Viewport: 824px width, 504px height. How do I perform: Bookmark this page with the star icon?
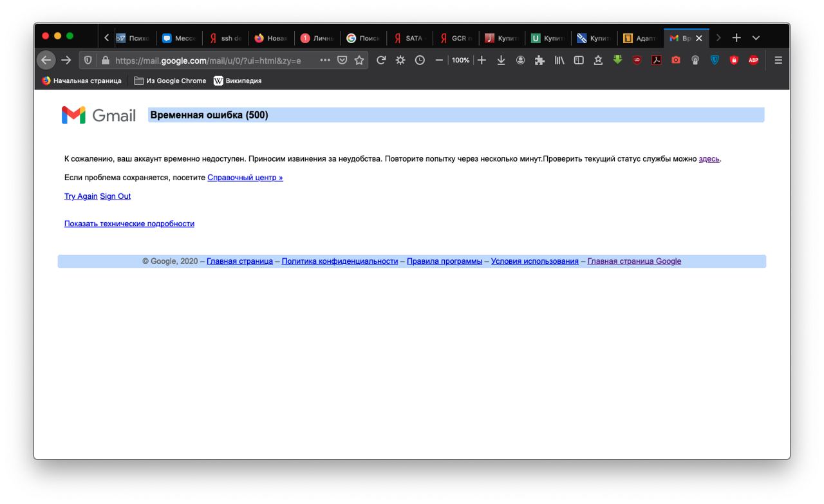click(359, 60)
